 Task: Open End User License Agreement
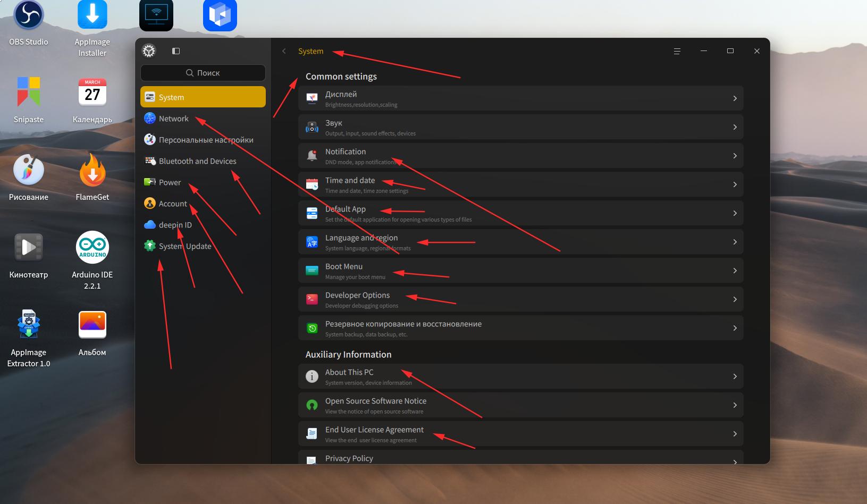click(x=520, y=434)
